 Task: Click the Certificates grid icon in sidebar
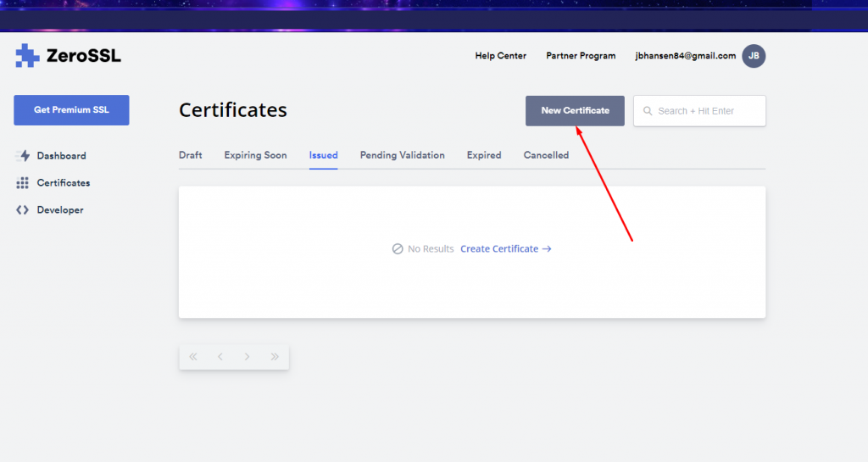[22, 183]
